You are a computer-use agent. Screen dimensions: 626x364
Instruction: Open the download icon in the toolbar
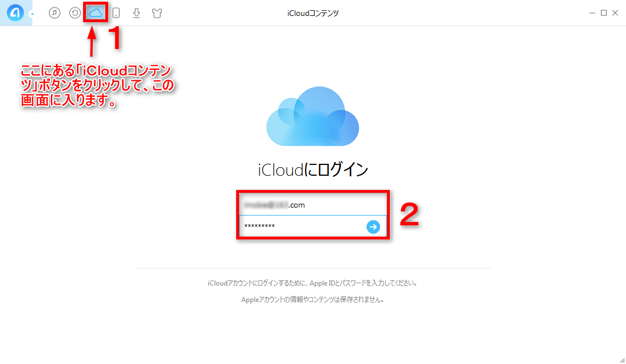[137, 13]
